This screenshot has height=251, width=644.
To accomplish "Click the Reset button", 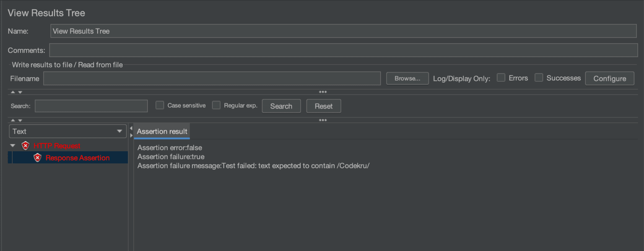I will pos(324,106).
